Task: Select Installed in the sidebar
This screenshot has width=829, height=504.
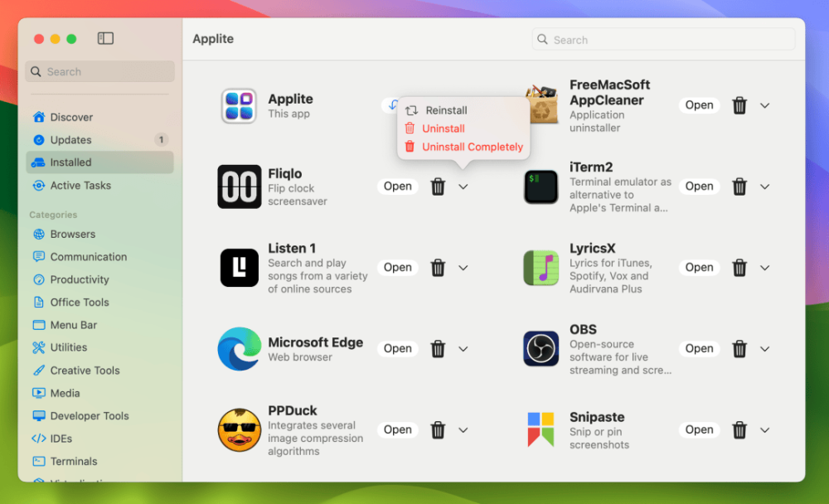Action: pos(99,162)
